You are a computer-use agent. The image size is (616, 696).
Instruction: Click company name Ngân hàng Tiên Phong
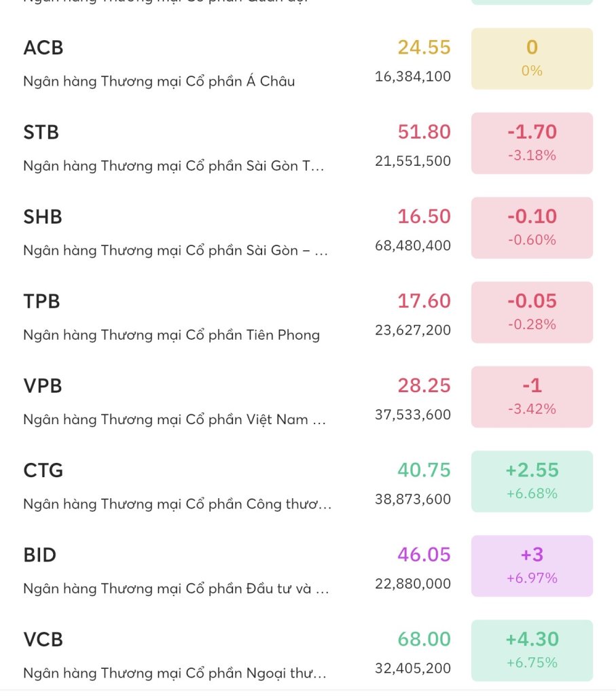click(x=171, y=335)
